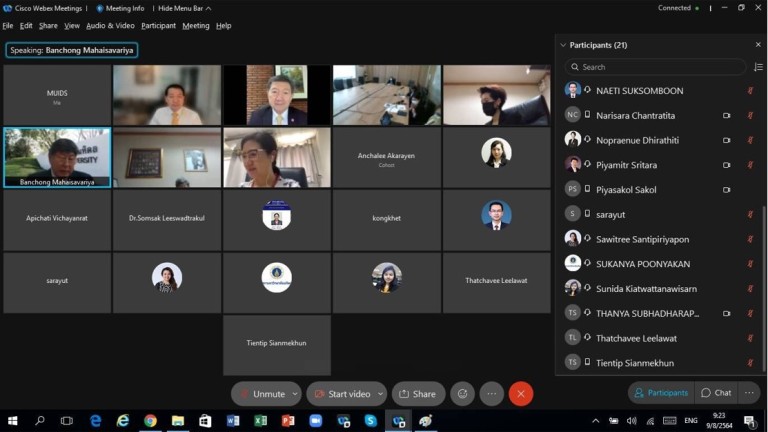Click the Hide Menu Bar toggle
The image size is (768, 432).
(183, 8)
